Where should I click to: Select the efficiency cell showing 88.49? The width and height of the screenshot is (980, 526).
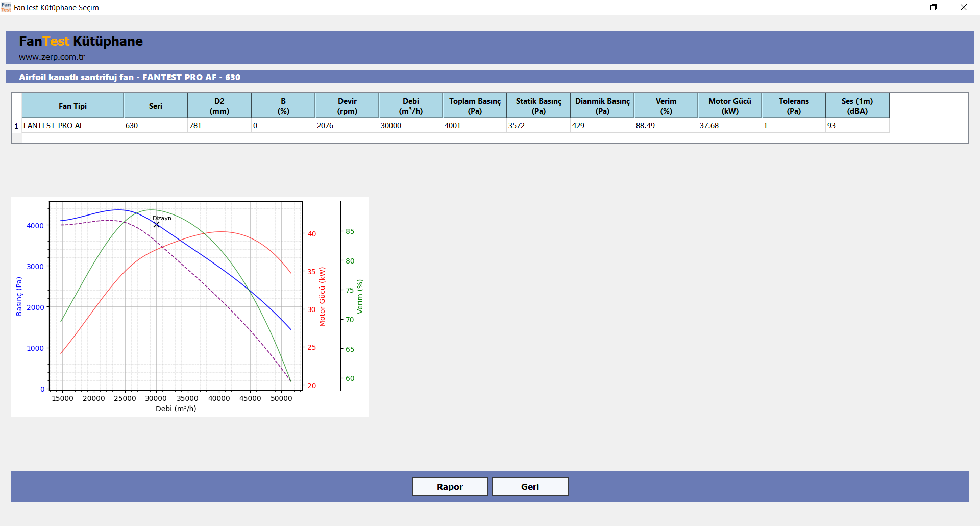tap(666, 126)
